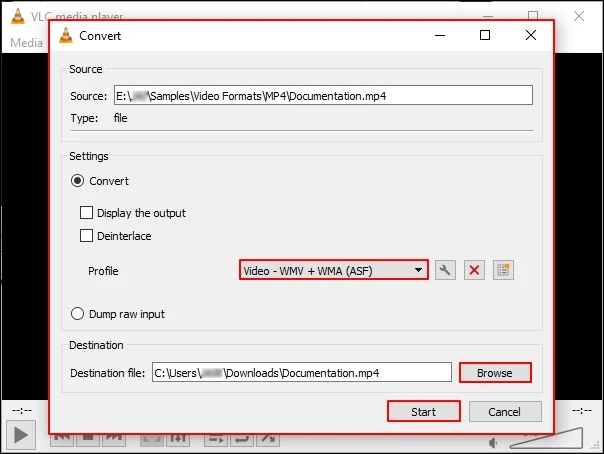The height and width of the screenshot is (454, 604).
Task: Tick the Deinterlace checkbox
Action: [87, 236]
